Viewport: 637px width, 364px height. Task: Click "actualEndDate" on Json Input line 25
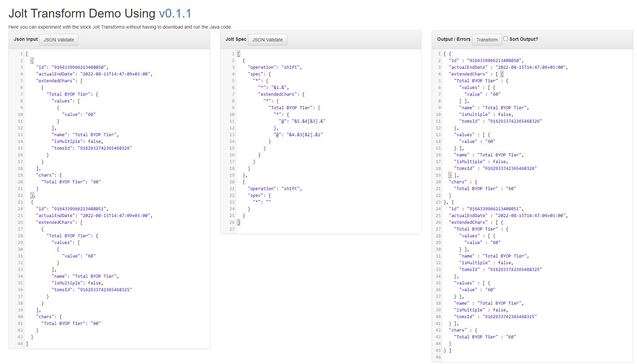[x=56, y=216]
